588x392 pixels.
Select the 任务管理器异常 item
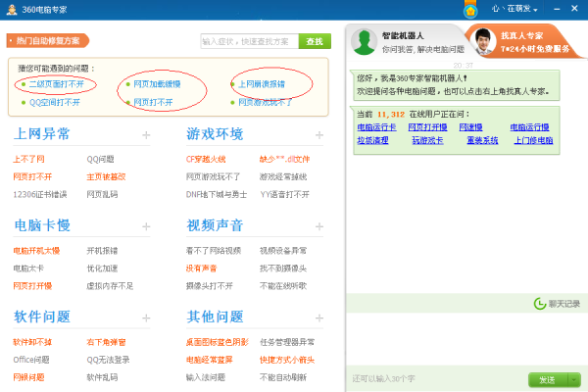click(x=287, y=342)
